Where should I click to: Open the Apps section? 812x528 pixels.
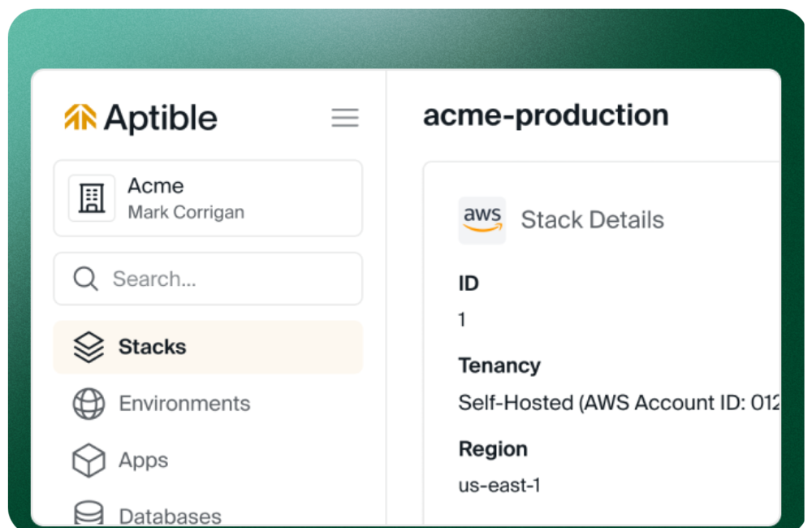tap(144, 461)
